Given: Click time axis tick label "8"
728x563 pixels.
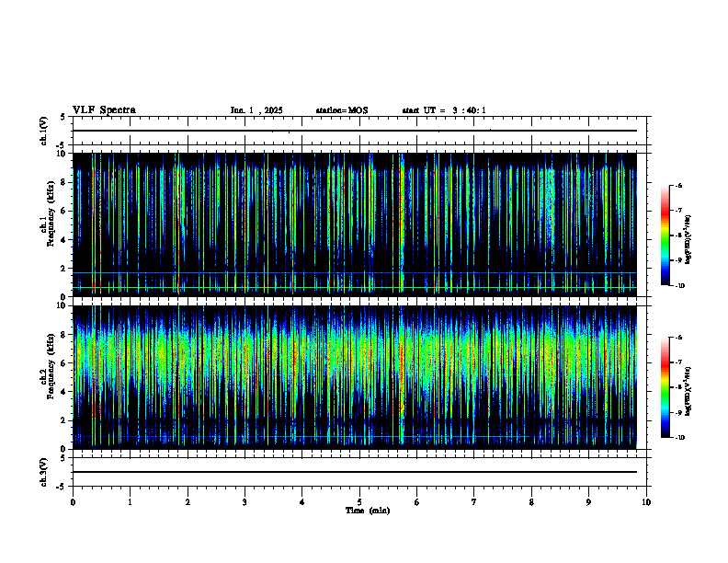Looking at the screenshot, I should 531,502.
